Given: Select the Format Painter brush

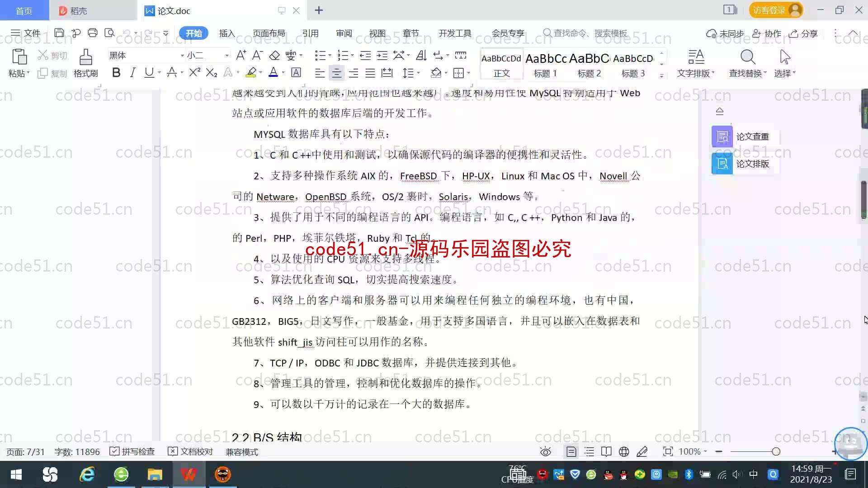Looking at the screenshot, I should coord(85,57).
